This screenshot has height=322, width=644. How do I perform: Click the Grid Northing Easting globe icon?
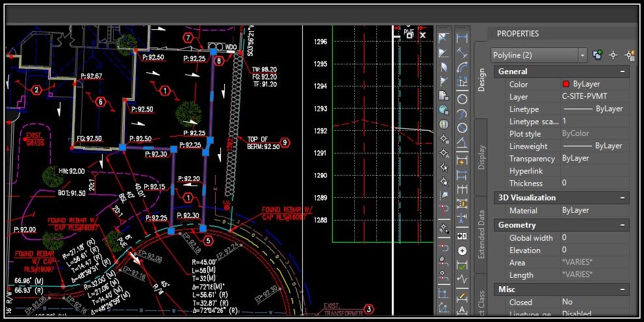click(444, 110)
